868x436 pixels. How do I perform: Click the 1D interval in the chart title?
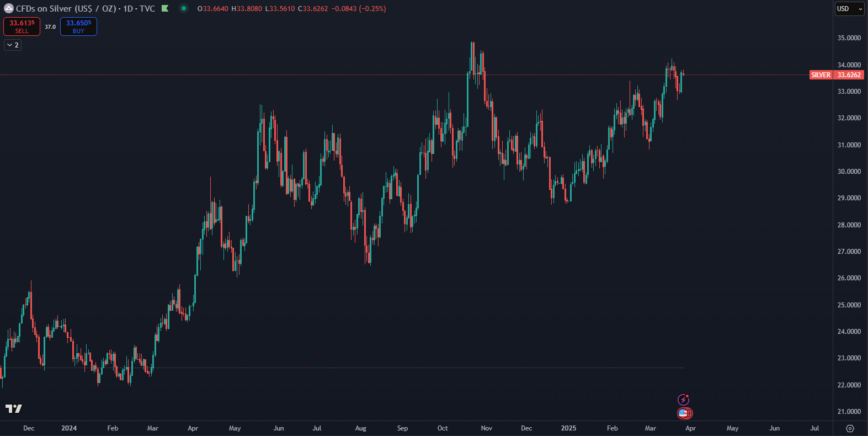click(x=128, y=9)
